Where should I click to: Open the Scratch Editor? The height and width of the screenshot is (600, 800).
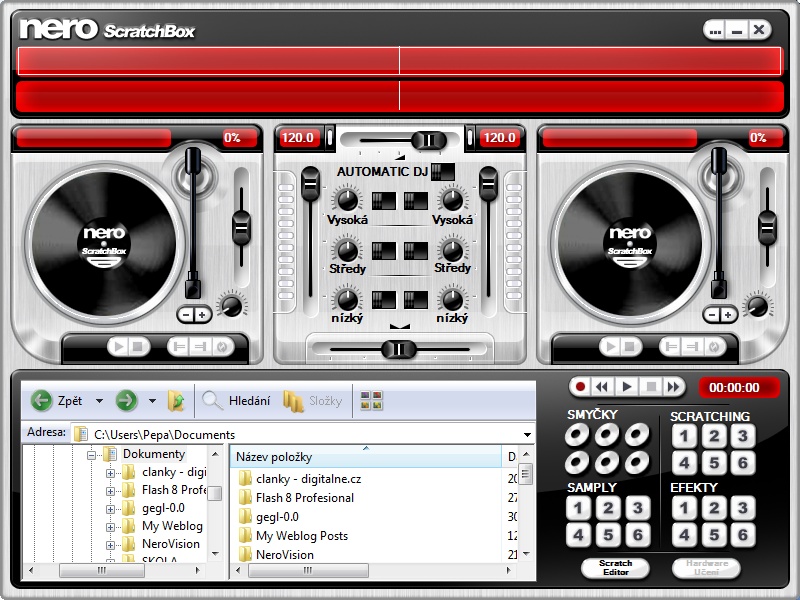615,568
